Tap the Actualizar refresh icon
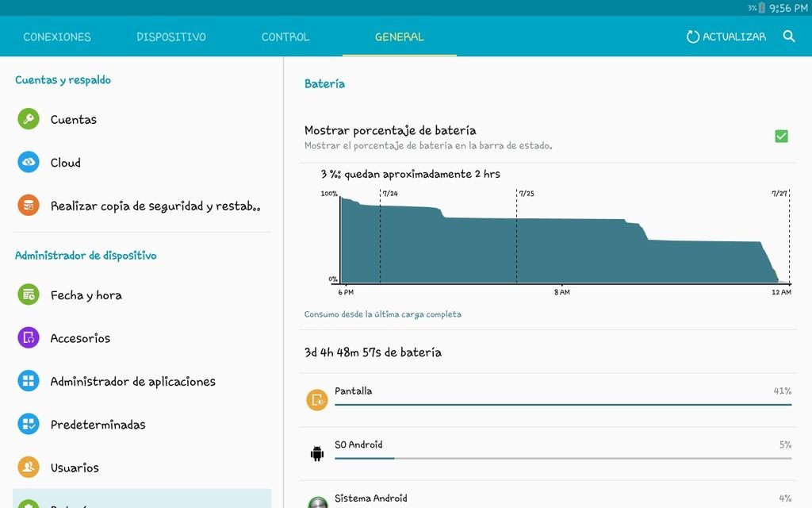 point(693,37)
